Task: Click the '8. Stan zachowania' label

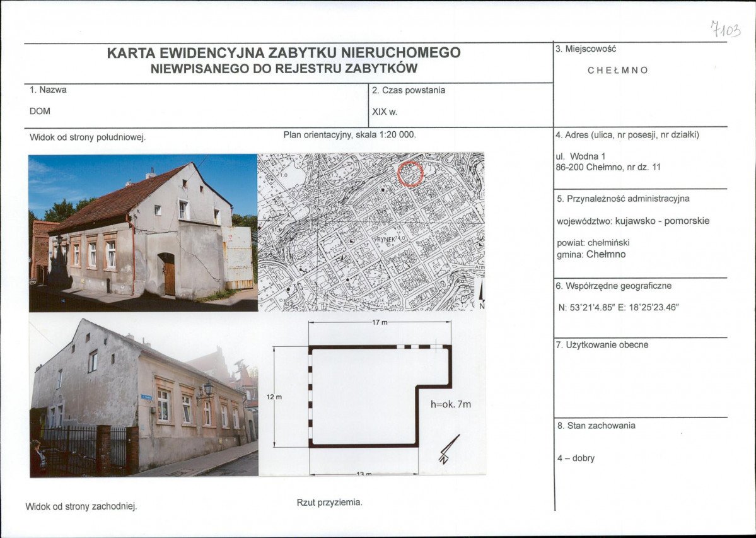Action: (x=596, y=426)
